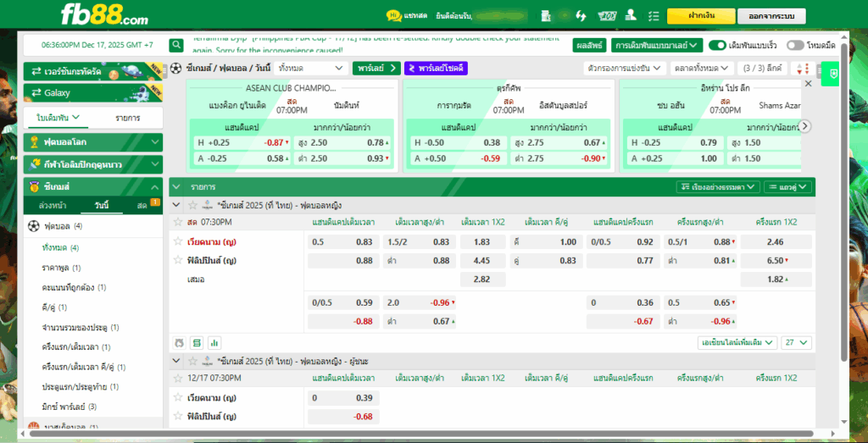
Task: Collapse the ฟุตบอลหญิง - ผู้ชนะ league chevron
Action: tap(176, 361)
